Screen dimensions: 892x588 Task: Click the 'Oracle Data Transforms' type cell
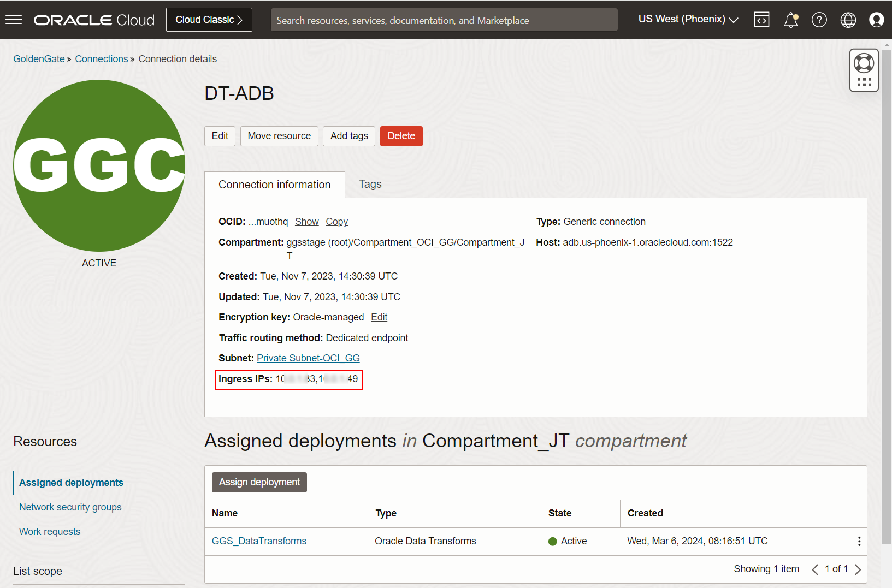pos(426,541)
